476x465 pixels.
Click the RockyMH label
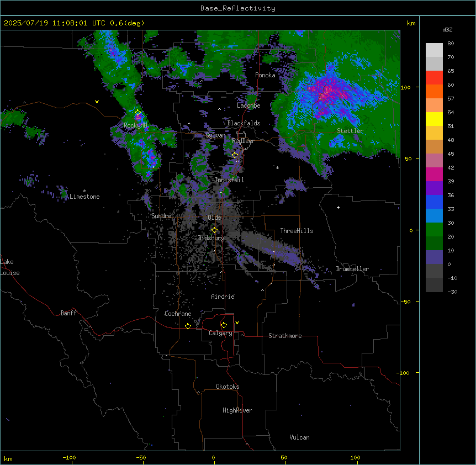[x=135, y=125]
